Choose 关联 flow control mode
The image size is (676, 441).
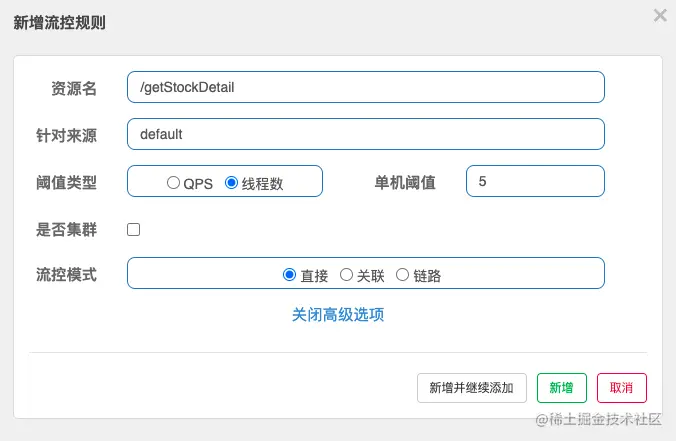point(346,275)
